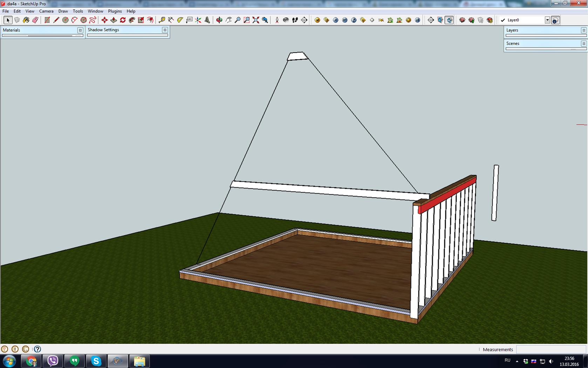Select the Dimension tool
This screenshot has height=368, width=588.
pyautogui.click(x=171, y=20)
